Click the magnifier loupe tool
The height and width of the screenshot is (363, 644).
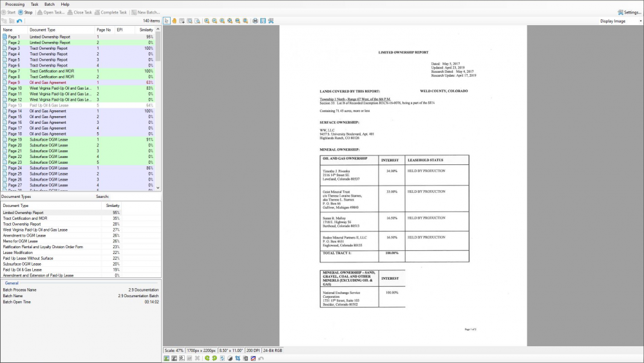(x=198, y=21)
